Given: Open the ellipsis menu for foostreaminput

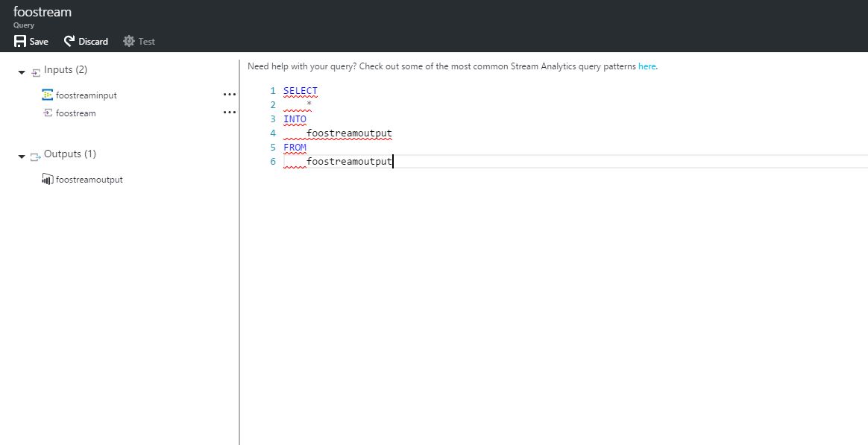Looking at the screenshot, I should [229, 95].
